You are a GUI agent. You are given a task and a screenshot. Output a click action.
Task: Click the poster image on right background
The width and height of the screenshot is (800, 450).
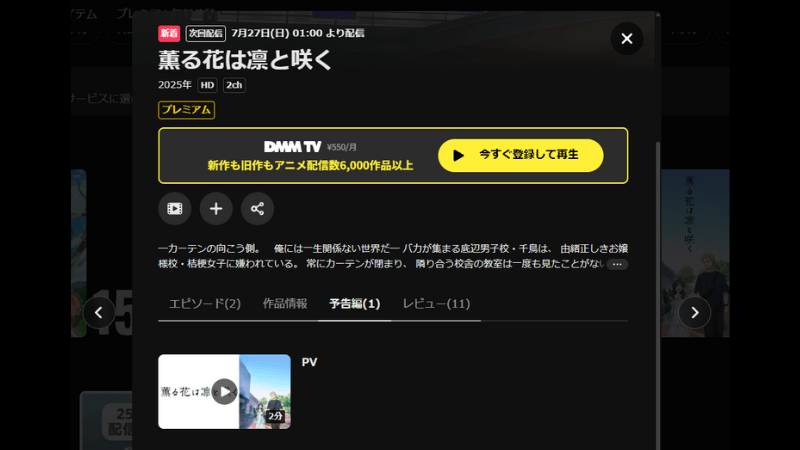click(695, 253)
